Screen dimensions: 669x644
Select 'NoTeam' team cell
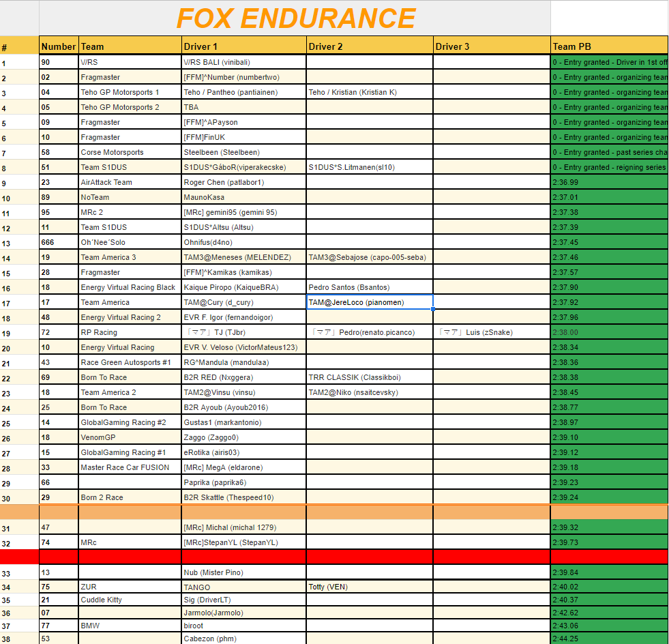[130, 197]
